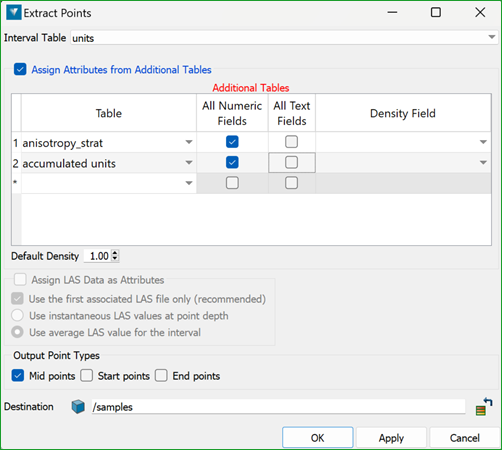Click the blue cube icon next to Destination
502x450 pixels.
78,407
